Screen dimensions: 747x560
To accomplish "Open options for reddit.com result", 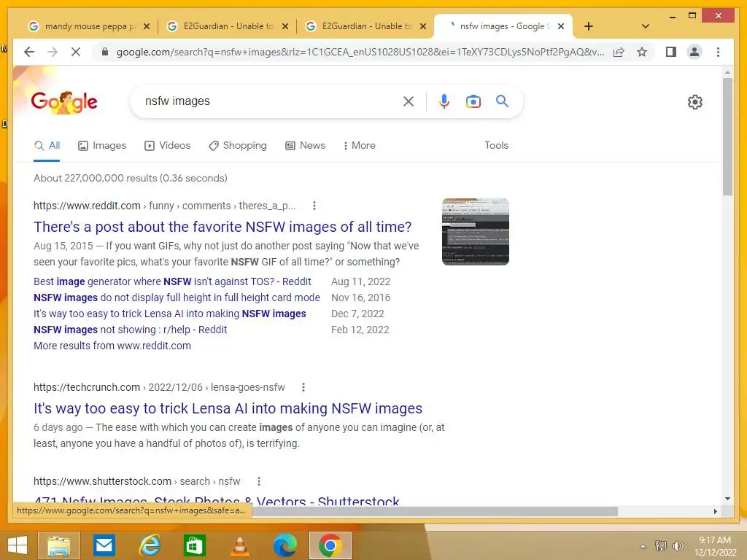I will click(x=314, y=206).
